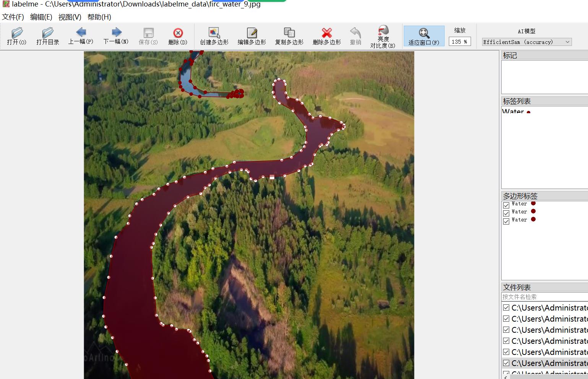Uncheck the third Water polygon checkbox
588x379 pixels.
tap(506, 221)
